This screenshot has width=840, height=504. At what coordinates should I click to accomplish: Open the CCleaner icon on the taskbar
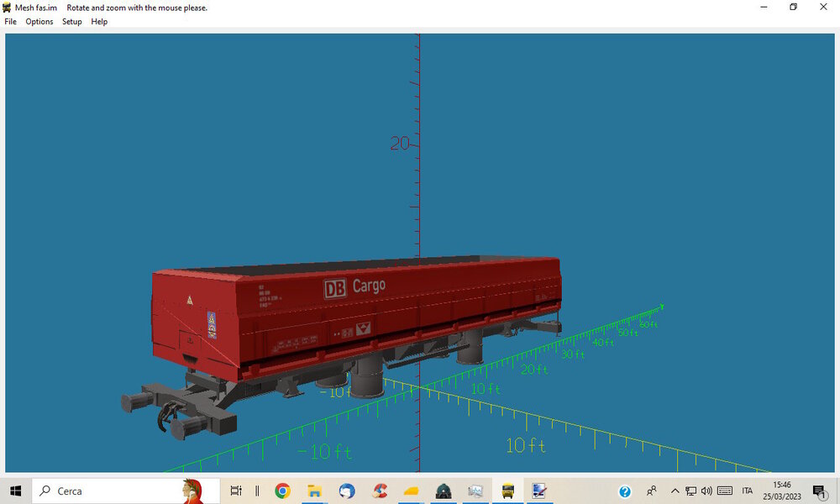pyautogui.click(x=380, y=491)
